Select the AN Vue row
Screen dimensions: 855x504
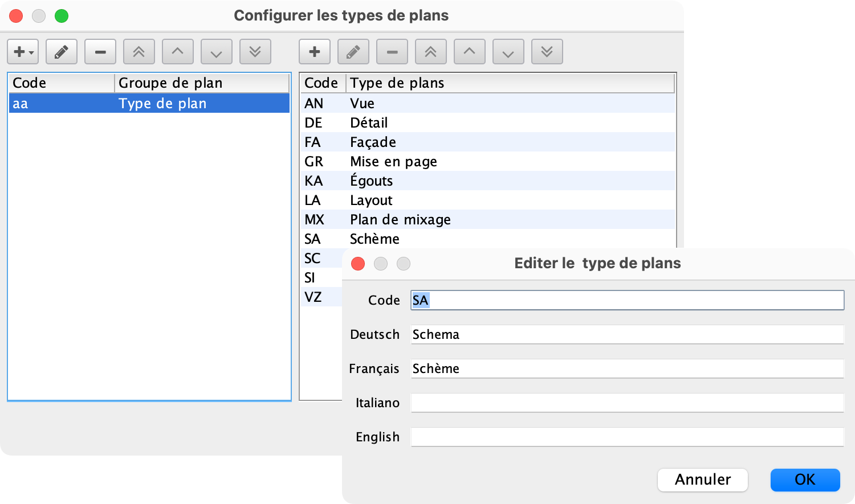(x=488, y=103)
